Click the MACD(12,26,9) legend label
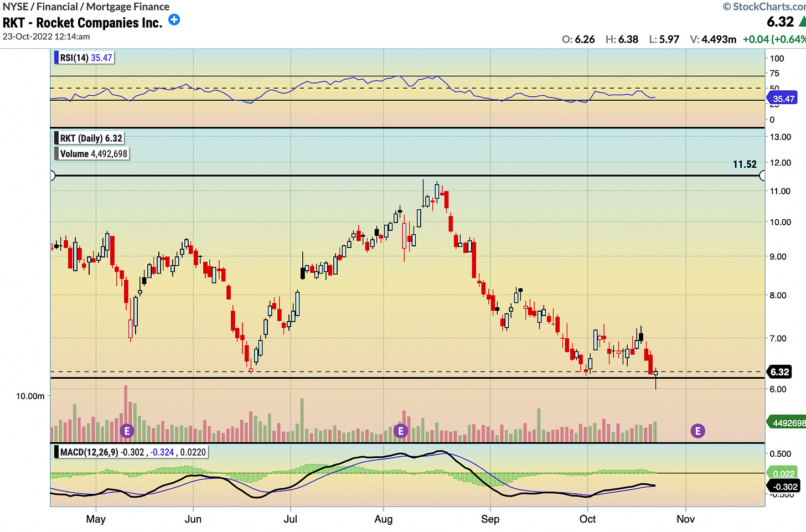Screen dimensions: 806x532 (x=131, y=452)
